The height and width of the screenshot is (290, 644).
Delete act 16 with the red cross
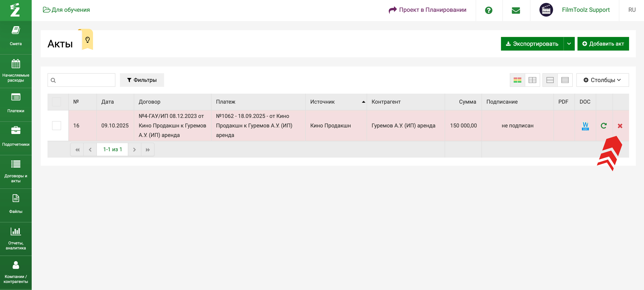tap(620, 126)
